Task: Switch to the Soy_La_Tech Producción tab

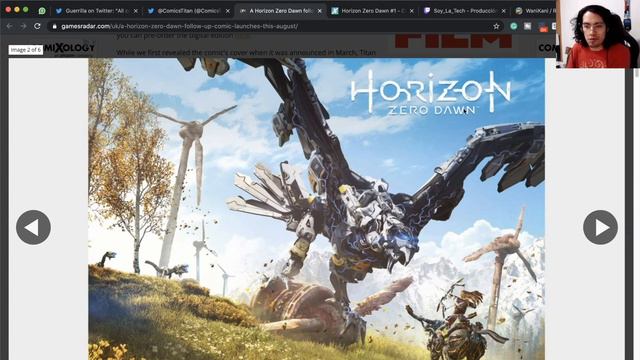Action: click(x=464, y=11)
